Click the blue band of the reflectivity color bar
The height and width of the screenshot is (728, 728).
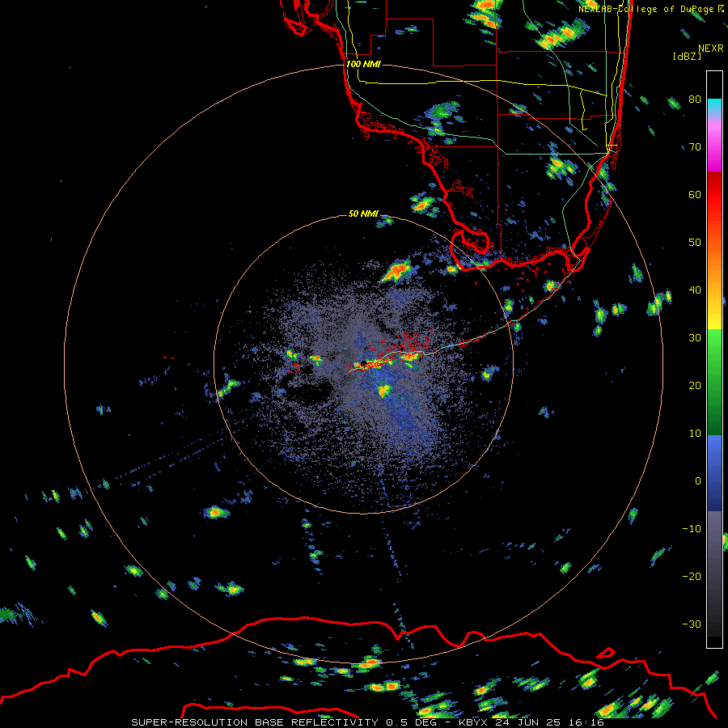[x=714, y=473]
